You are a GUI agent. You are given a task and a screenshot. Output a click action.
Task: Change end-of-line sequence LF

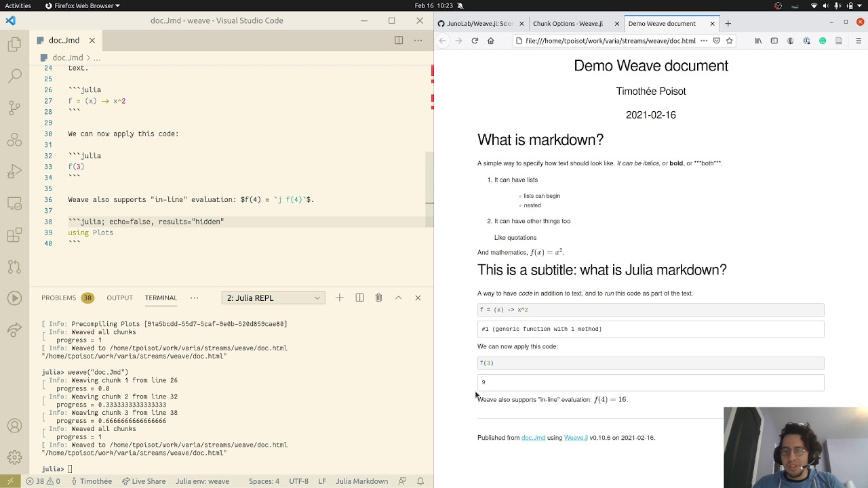coord(322,481)
